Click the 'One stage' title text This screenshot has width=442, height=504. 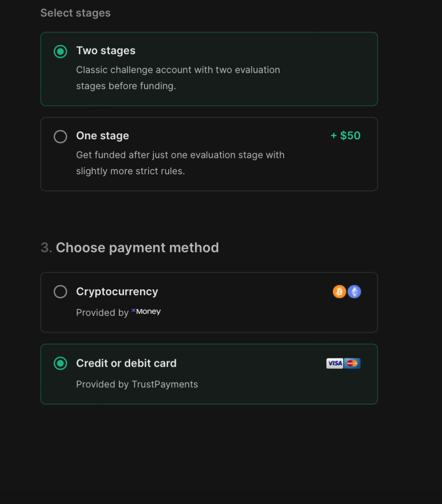(102, 136)
